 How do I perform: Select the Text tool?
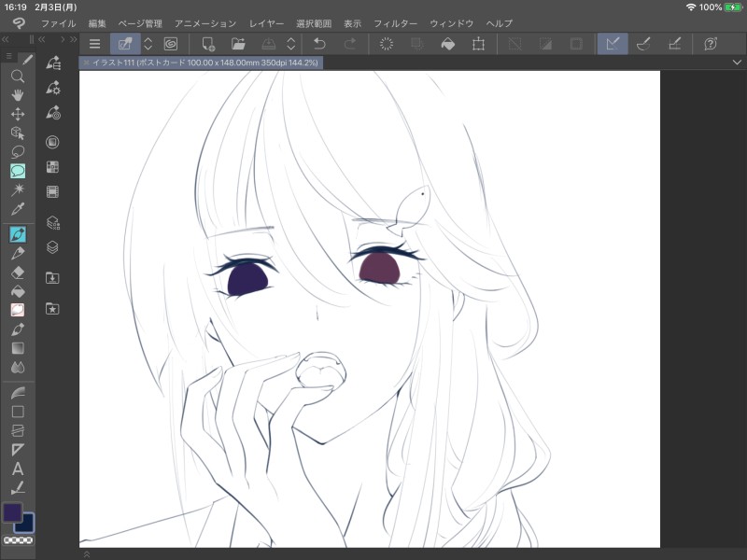(x=18, y=469)
